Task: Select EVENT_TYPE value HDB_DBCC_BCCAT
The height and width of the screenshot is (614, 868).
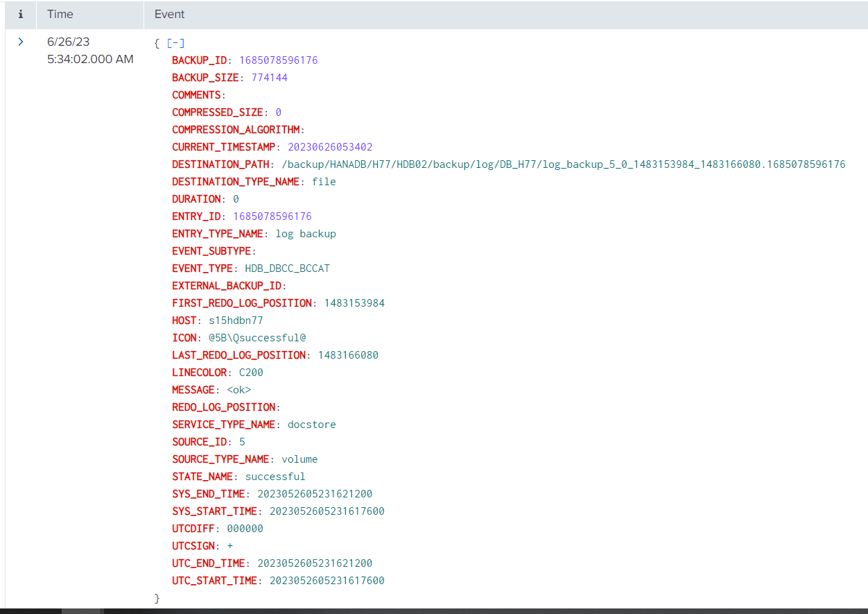Action: pos(287,268)
